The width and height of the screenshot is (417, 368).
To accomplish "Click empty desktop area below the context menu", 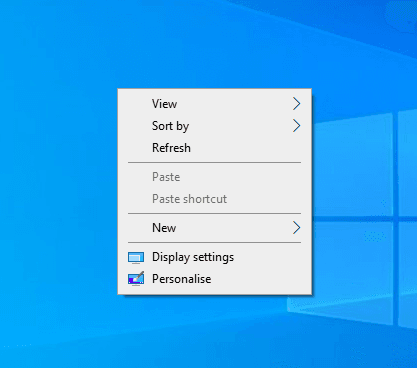I will [x=215, y=332].
